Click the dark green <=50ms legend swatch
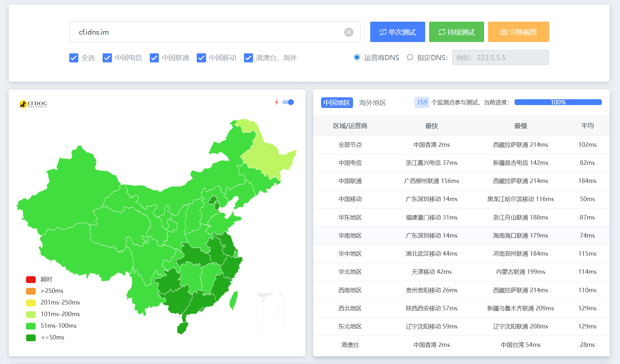 point(31,337)
